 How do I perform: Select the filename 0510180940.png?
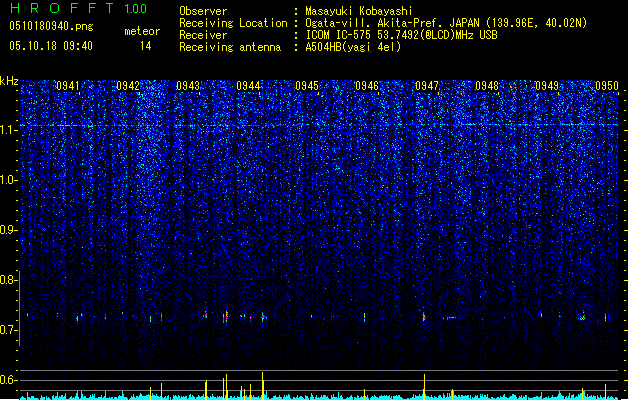click(x=51, y=26)
